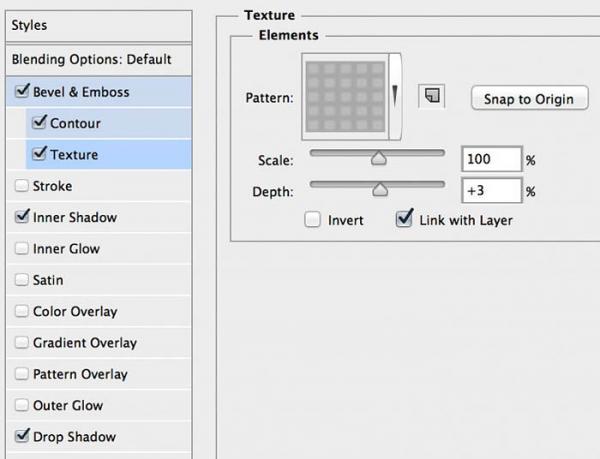The height and width of the screenshot is (459, 600).
Task: Select the Drop Shadow style label
Action: point(74,437)
